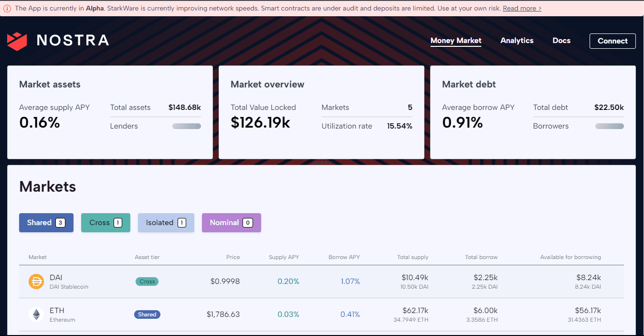Click the average borrow APY 0.91% value
This screenshot has width=644, height=336.
[x=463, y=123]
